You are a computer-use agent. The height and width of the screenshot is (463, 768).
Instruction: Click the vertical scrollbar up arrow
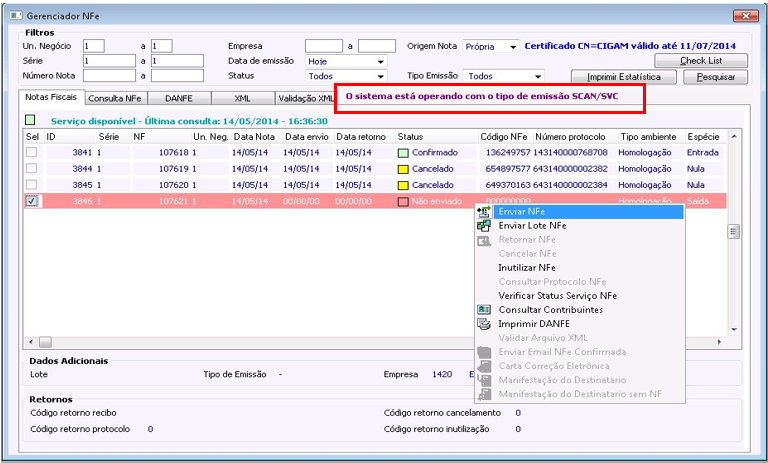734,136
